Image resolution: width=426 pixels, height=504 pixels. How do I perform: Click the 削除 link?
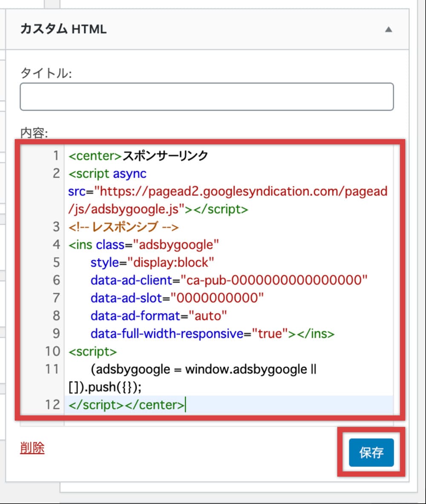pyautogui.click(x=32, y=447)
